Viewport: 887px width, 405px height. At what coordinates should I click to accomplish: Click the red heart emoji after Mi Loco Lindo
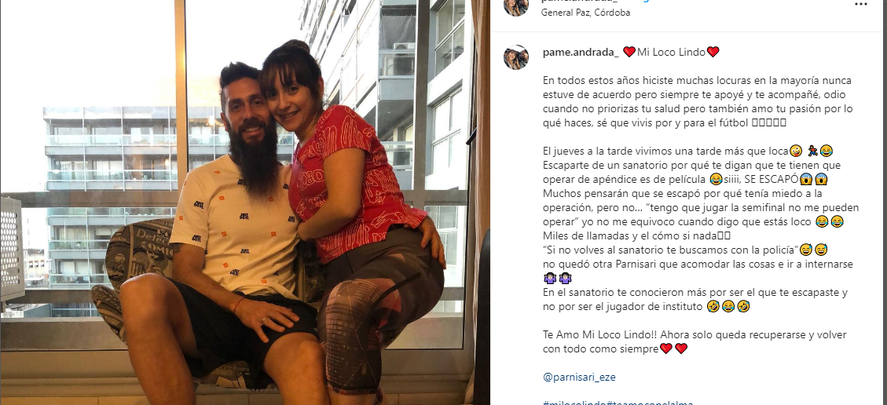point(713,52)
